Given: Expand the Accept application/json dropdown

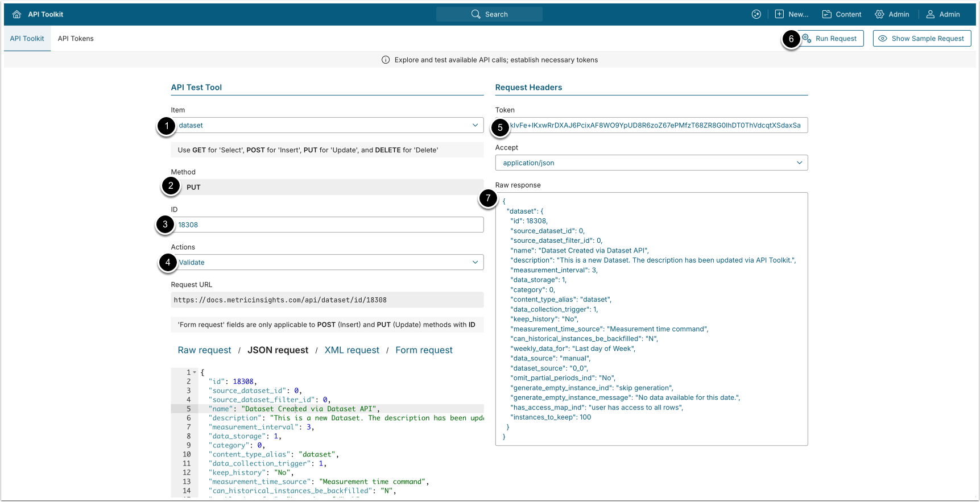Looking at the screenshot, I should coord(799,163).
